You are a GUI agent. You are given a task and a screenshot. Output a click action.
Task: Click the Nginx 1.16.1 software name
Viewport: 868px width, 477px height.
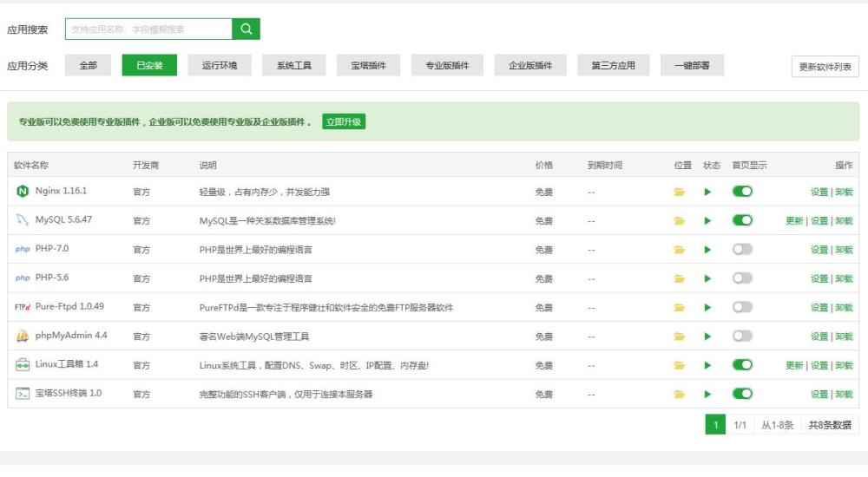pos(61,191)
